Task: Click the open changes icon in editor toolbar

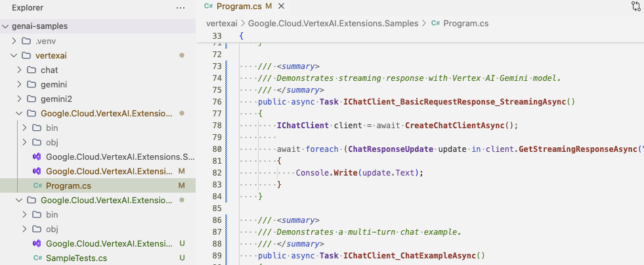Action: tap(635, 7)
